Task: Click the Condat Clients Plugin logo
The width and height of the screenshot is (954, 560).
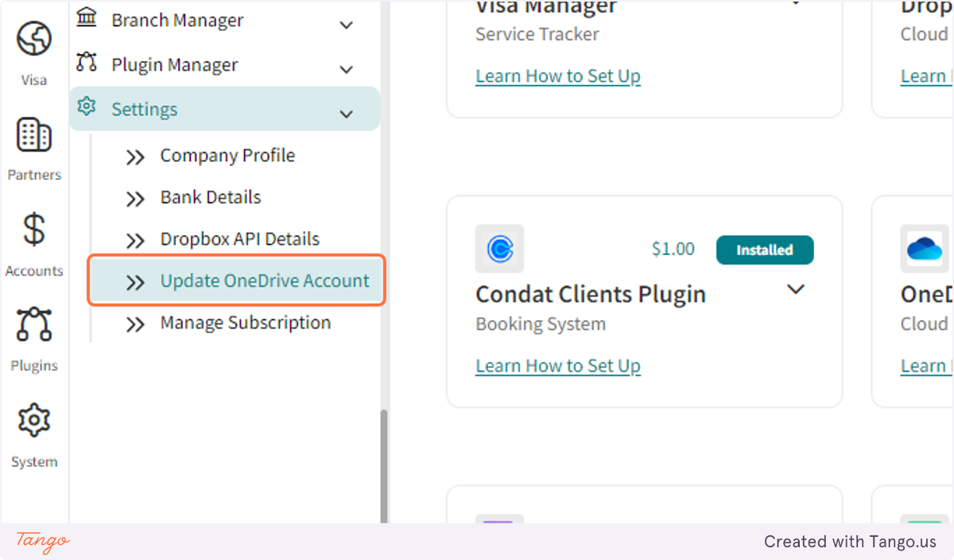Action: click(x=499, y=249)
